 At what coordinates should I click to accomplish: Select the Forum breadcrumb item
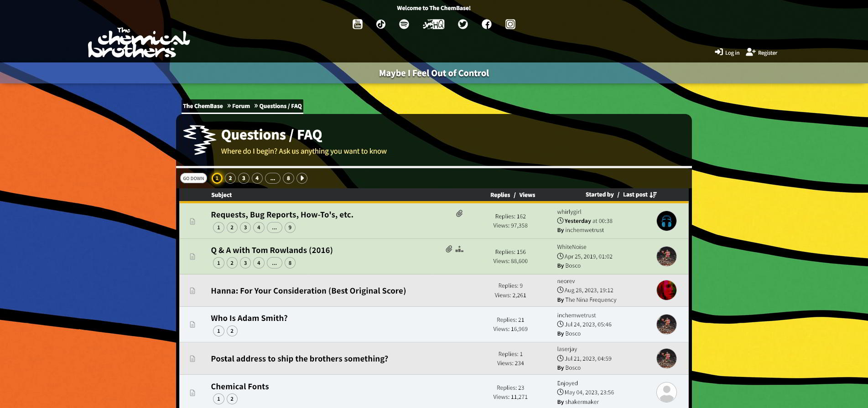pyautogui.click(x=241, y=106)
